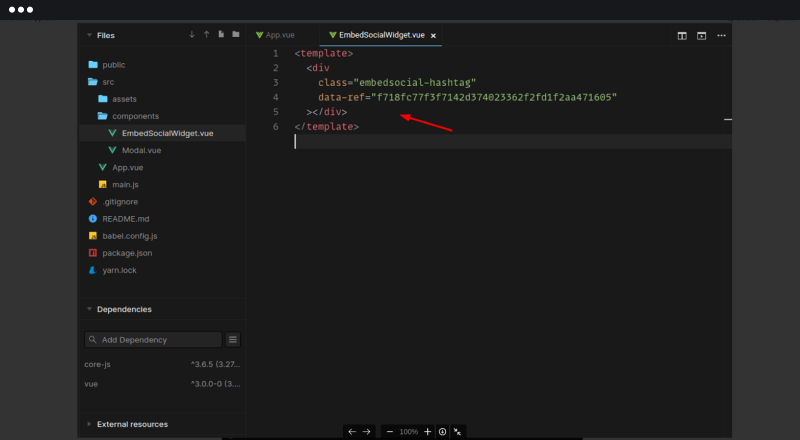Open README.md file
This screenshot has height=440, width=800.
click(x=126, y=218)
